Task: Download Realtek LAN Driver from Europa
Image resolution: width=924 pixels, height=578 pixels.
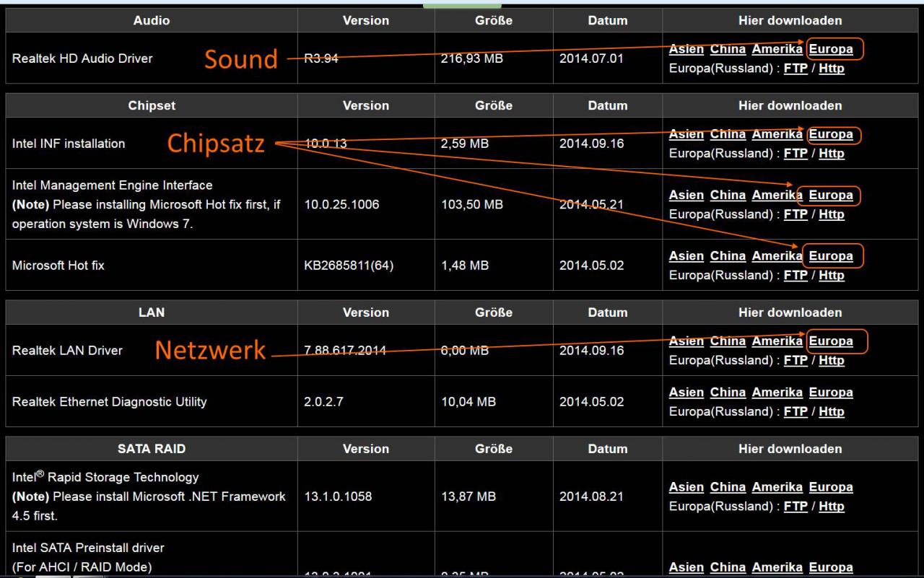Action: point(831,341)
